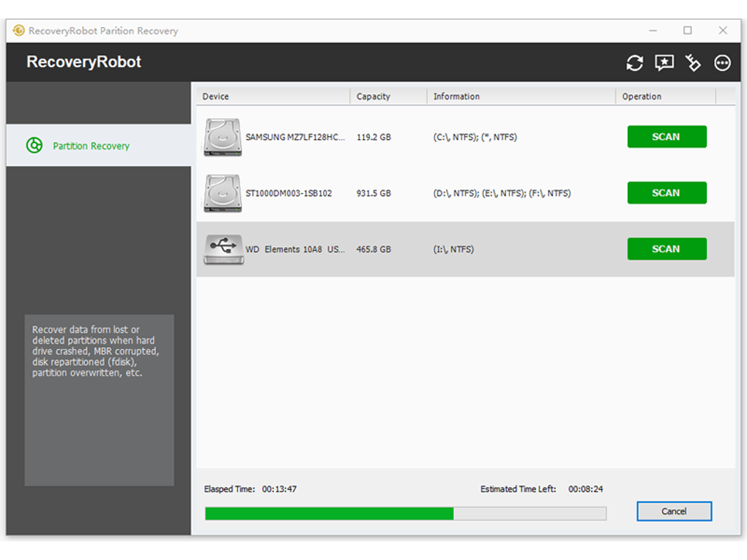Select the SAMSUNG hard drive icon
Image resolution: width=747 pixels, height=560 pixels.
click(223, 137)
